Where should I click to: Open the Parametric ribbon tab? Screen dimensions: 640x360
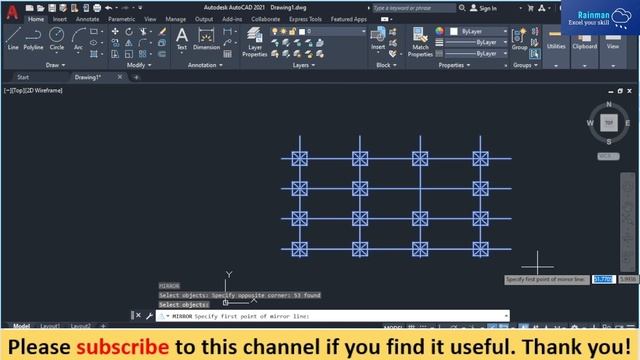121,19
